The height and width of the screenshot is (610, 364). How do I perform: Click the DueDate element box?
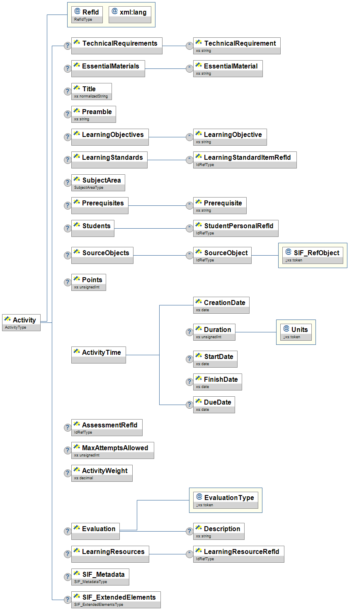[214, 405]
